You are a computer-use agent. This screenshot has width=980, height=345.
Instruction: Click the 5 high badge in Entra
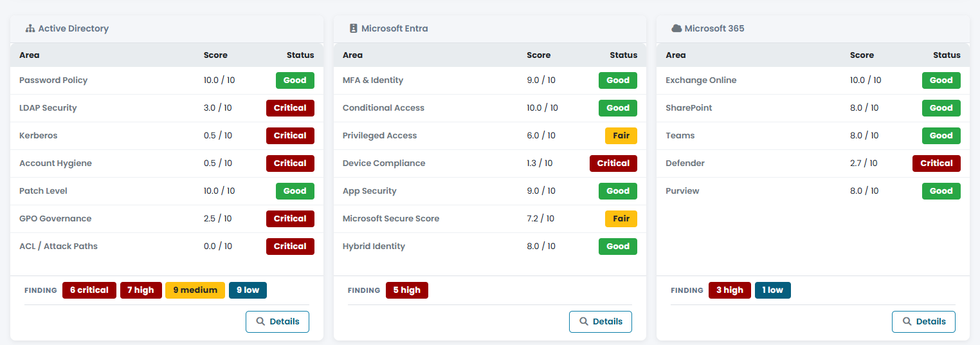click(406, 290)
